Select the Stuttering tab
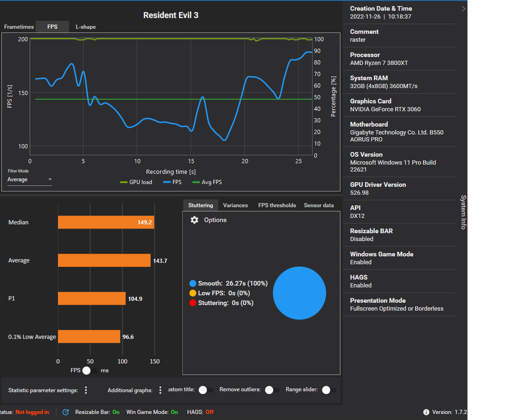This screenshot has width=531, height=420. (x=200, y=205)
